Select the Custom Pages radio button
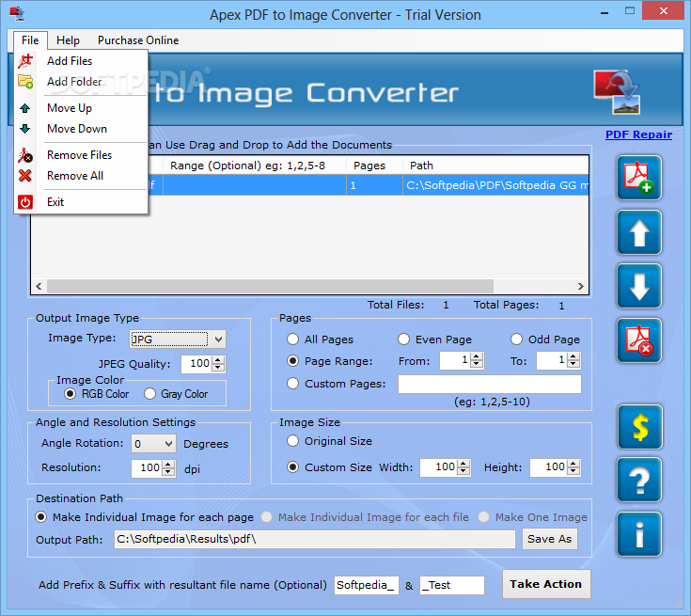The image size is (691, 616). [x=292, y=383]
